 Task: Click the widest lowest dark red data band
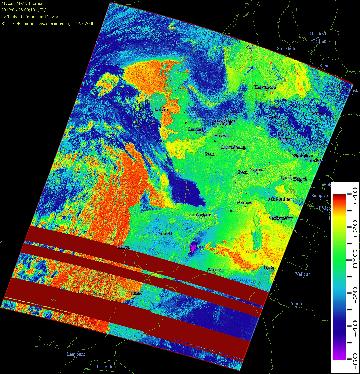[x=128, y=317]
